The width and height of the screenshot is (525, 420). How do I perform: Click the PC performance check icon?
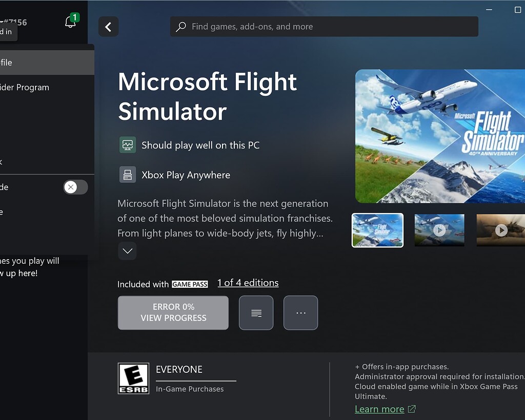[128, 145]
